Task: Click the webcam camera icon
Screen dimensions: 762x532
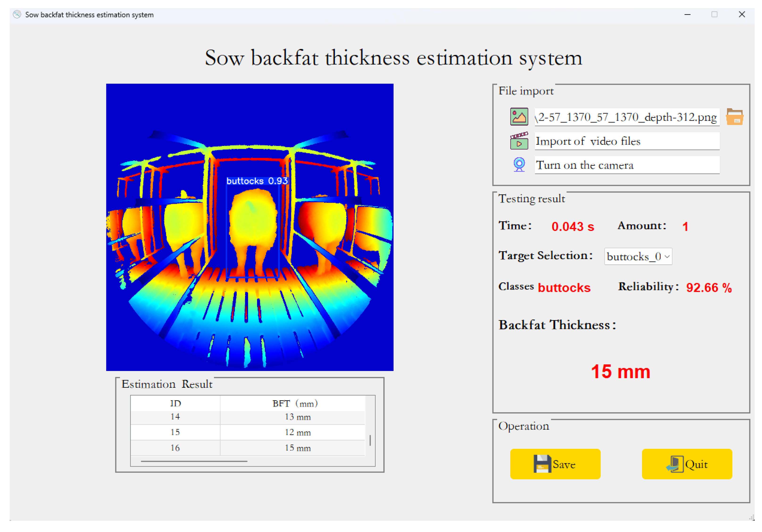Action: point(519,165)
